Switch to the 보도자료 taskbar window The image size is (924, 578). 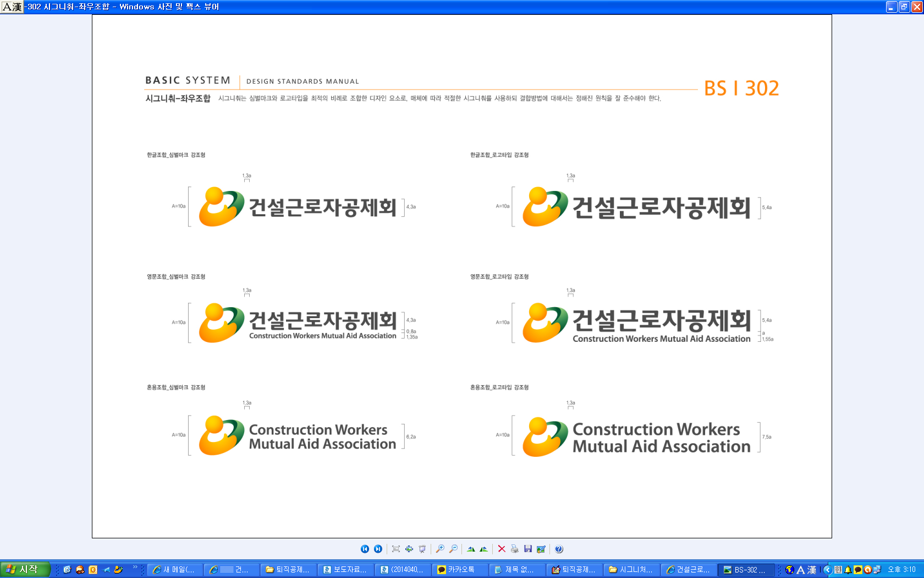pyautogui.click(x=345, y=570)
